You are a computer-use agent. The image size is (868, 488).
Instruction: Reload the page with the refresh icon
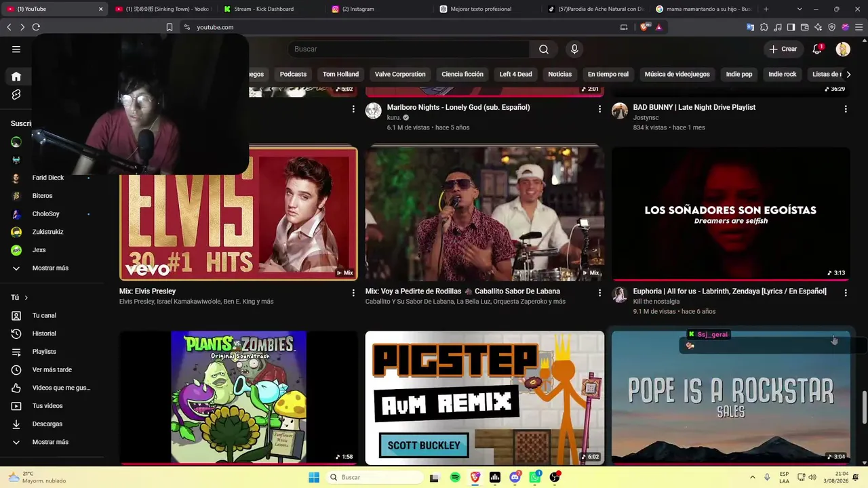coord(36,27)
